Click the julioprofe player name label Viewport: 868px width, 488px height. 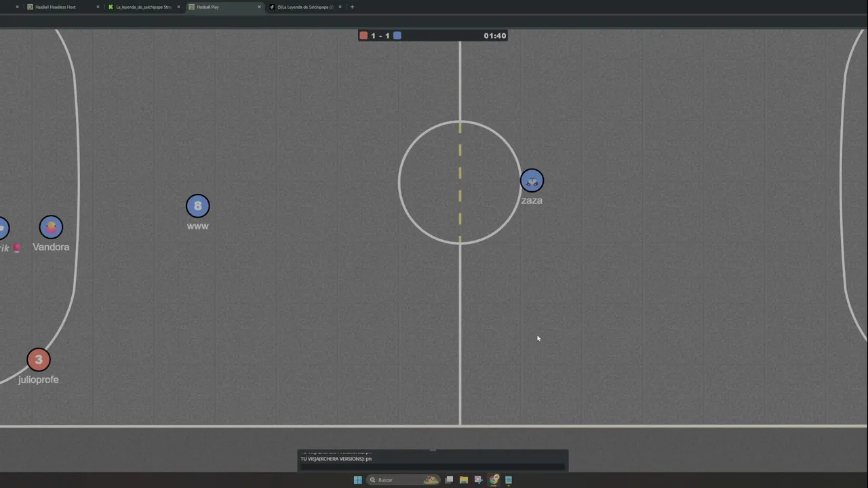coord(39,380)
